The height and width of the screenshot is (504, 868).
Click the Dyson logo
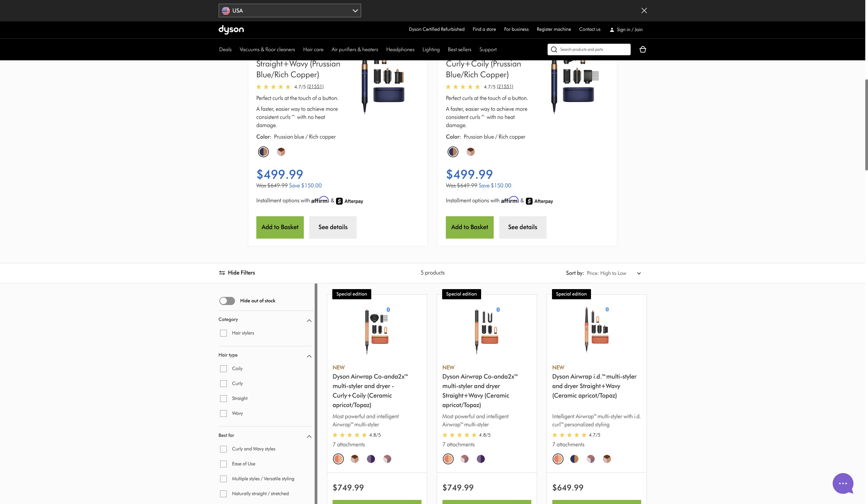[x=231, y=29]
